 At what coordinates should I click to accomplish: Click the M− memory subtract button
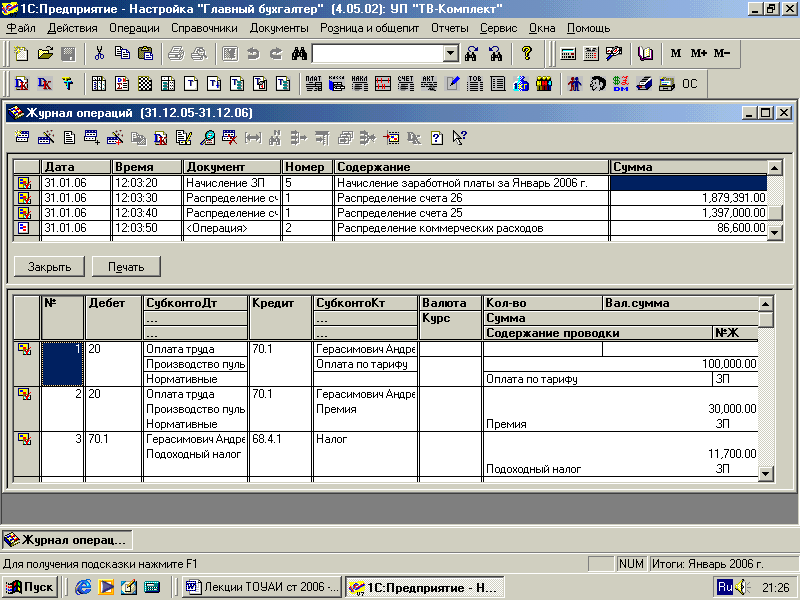(721, 53)
